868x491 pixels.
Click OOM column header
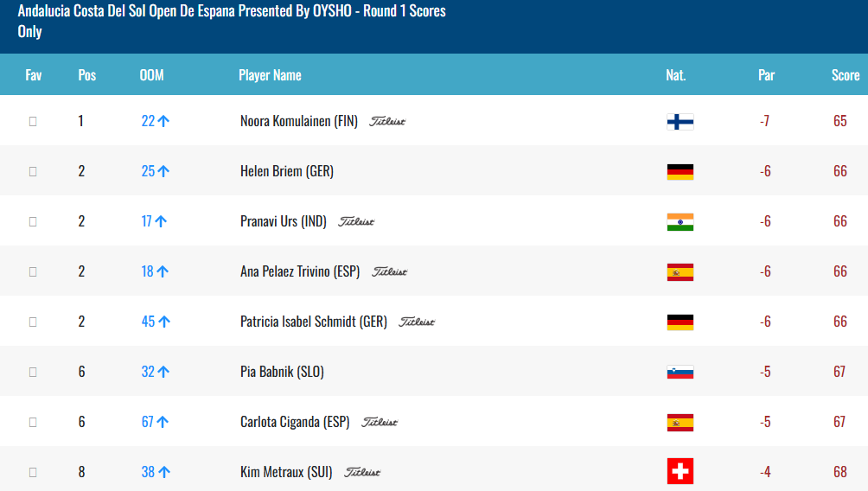(x=151, y=75)
